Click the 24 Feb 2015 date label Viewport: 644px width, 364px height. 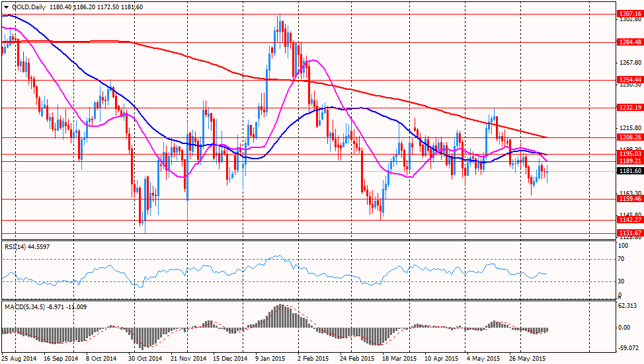click(357, 358)
